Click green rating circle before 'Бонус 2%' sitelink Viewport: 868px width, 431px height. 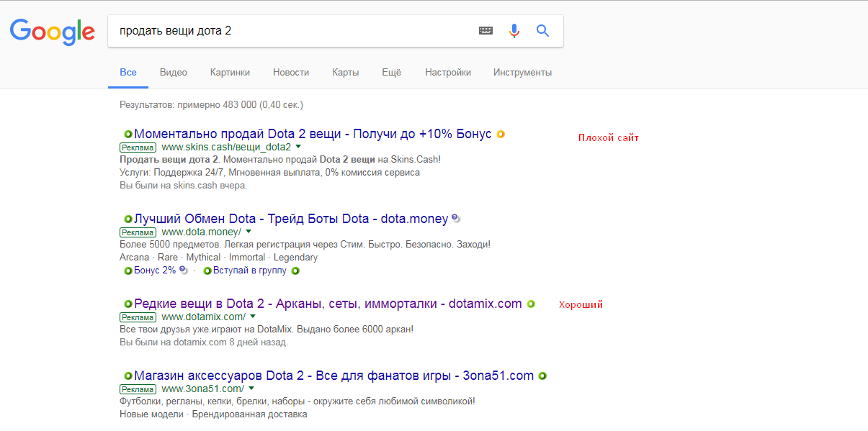128,271
